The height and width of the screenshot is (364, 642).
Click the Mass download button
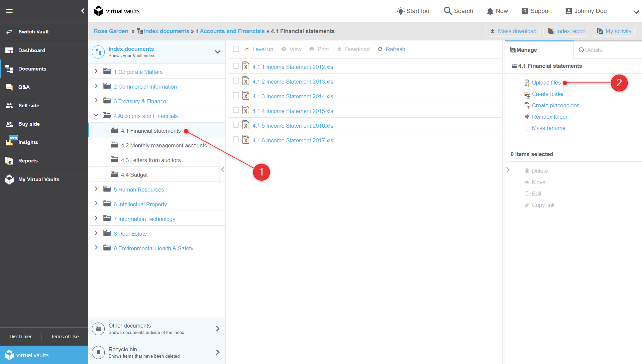tap(513, 31)
